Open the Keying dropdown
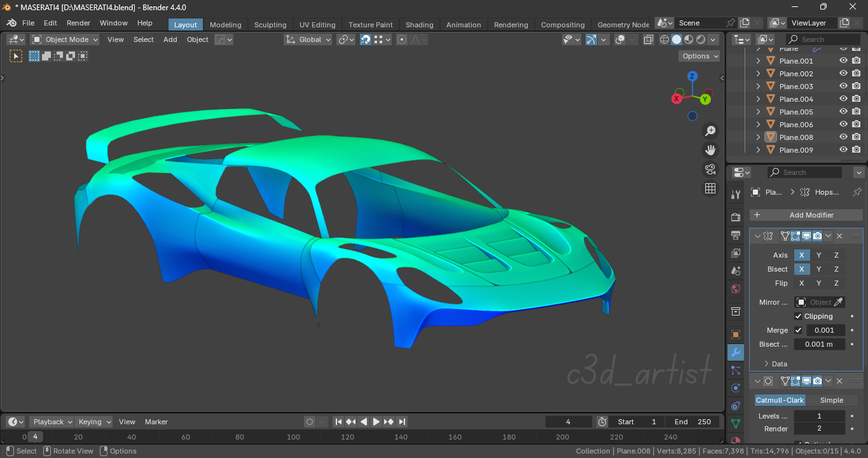Image resolution: width=868 pixels, height=458 pixels. coord(94,422)
